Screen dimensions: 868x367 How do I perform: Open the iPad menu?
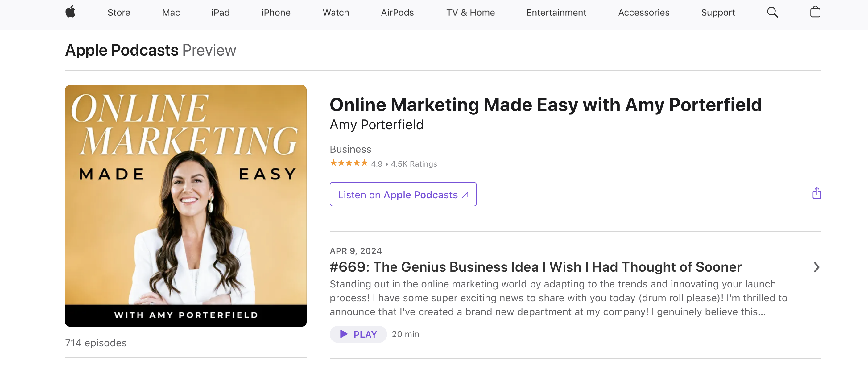[x=220, y=12]
